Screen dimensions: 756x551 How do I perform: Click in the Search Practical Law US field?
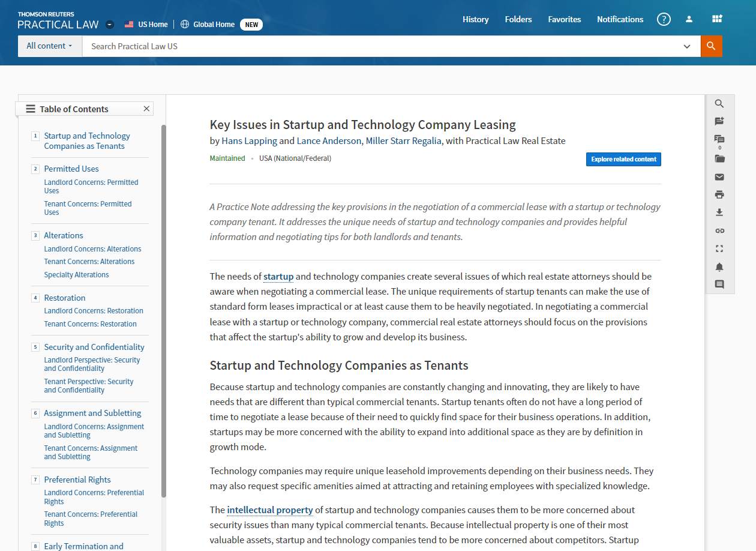[x=384, y=46]
